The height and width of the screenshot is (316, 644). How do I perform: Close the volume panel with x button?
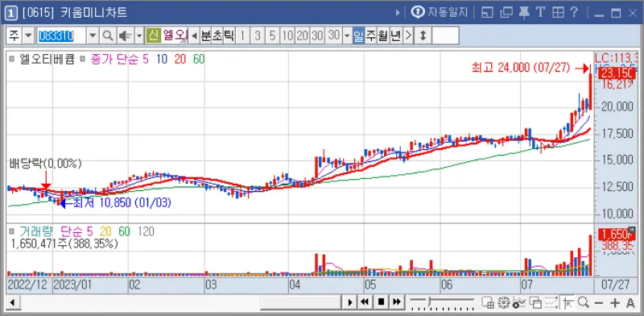point(631,230)
